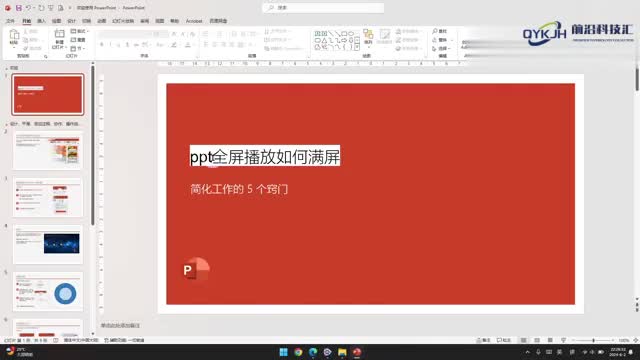Open Microsoft Edge from taskbar

(313, 352)
